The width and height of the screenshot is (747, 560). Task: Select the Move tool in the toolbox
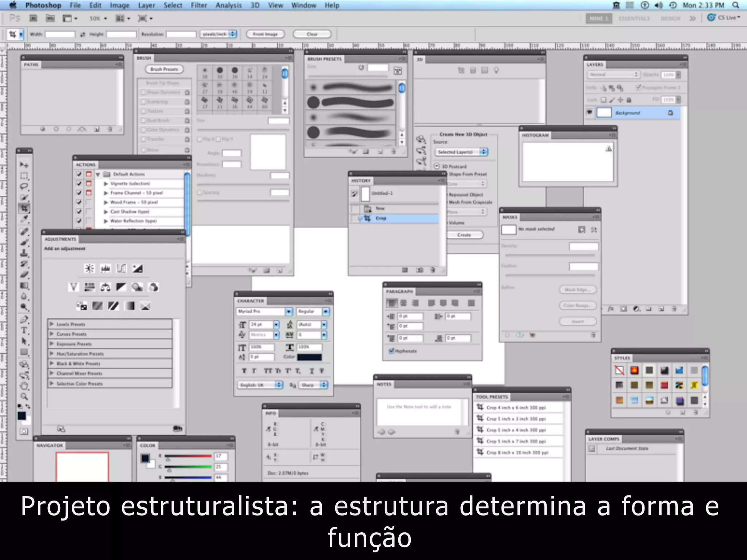(24, 165)
